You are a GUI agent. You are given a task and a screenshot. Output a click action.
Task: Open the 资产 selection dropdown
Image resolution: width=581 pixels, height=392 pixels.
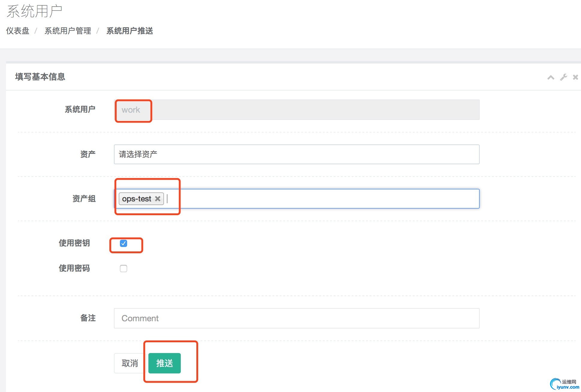pos(296,154)
